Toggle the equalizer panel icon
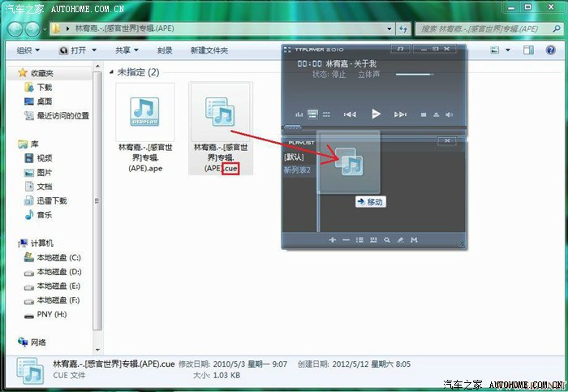The height and width of the screenshot is (392, 568). 299,114
